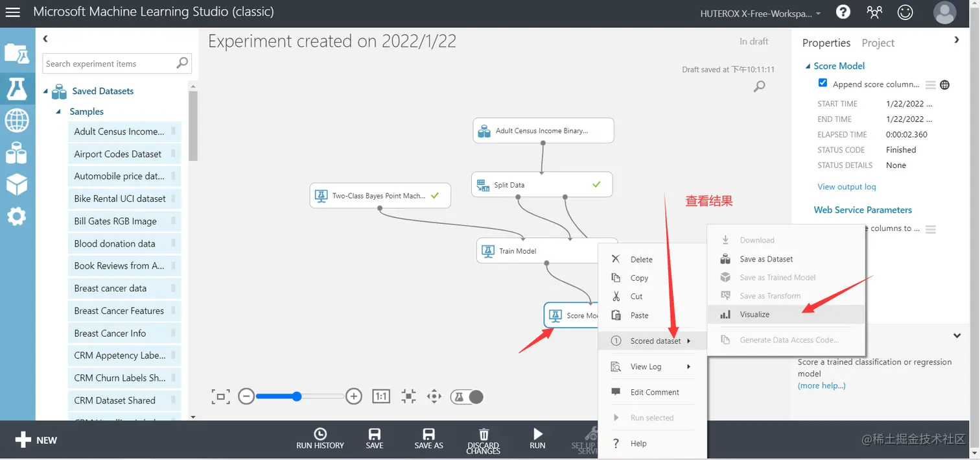Open Datasets cylinders icon in the sidebar
Screen dimensions: 980x460
pos(17,153)
